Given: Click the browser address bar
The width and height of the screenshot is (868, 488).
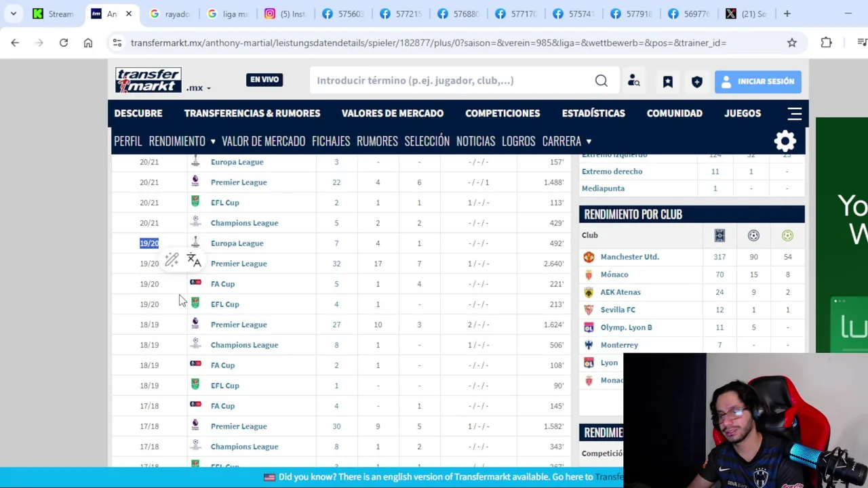Looking at the screenshot, I should pos(448,43).
